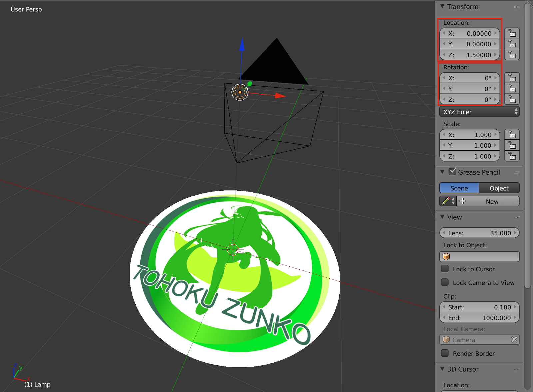This screenshot has width=533, height=392.
Task: Enable Lock to Cursor
Action: pos(445,269)
